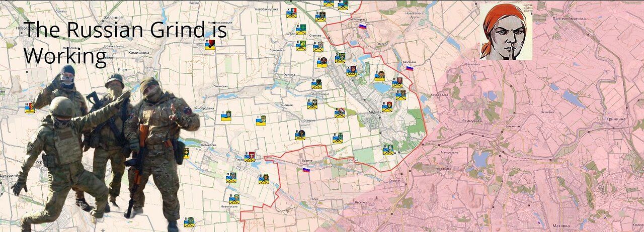
Task: Click the Russian flag marker near Красногорівка
Action: pos(362,26)
